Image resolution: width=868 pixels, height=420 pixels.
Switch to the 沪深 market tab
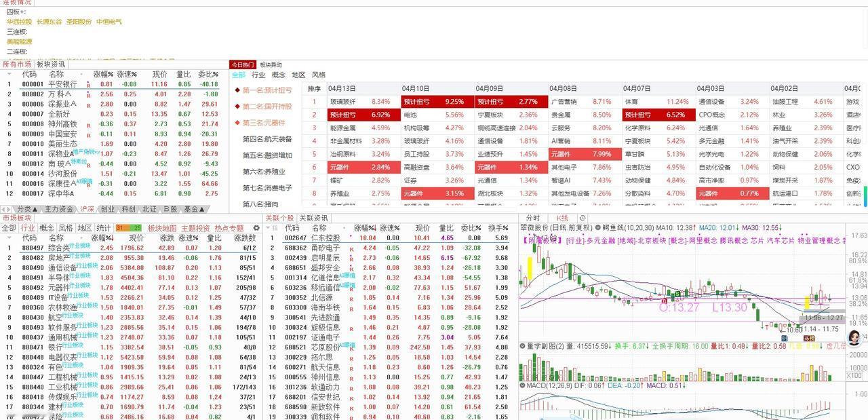coord(87,210)
